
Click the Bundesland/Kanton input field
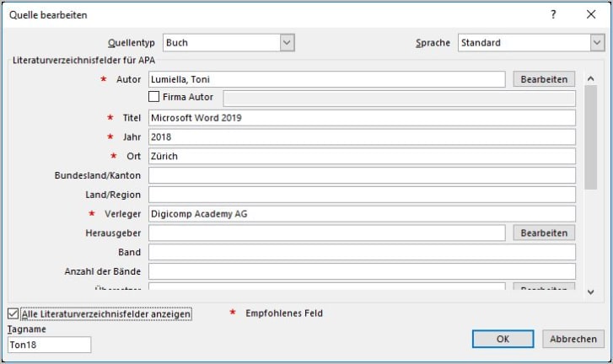tap(362, 175)
